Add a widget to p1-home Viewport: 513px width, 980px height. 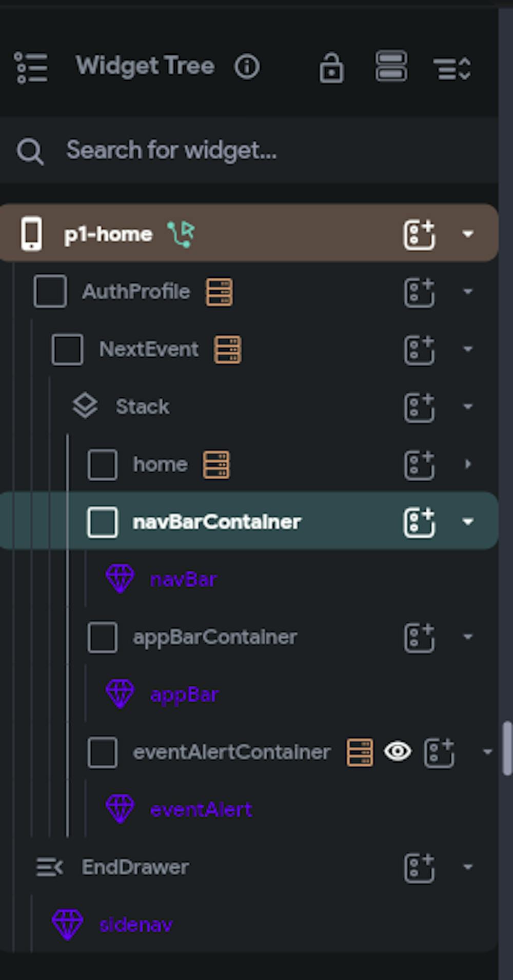[x=419, y=235]
